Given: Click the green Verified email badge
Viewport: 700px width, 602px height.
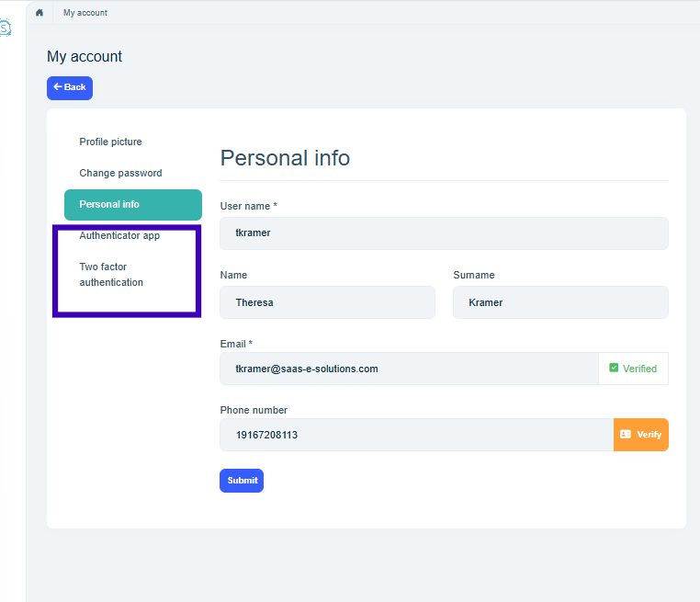Looking at the screenshot, I should (633, 369).
